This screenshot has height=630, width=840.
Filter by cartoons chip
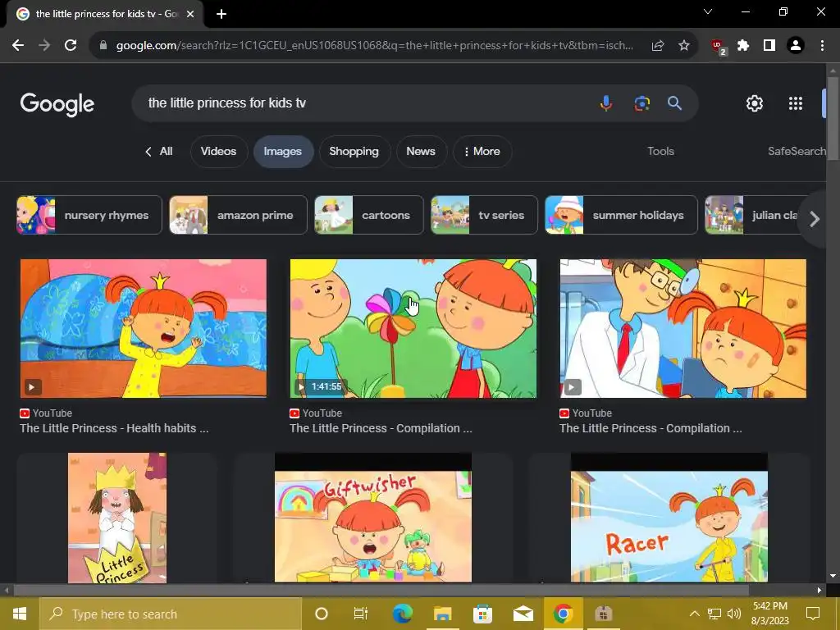tap(369, 216)
